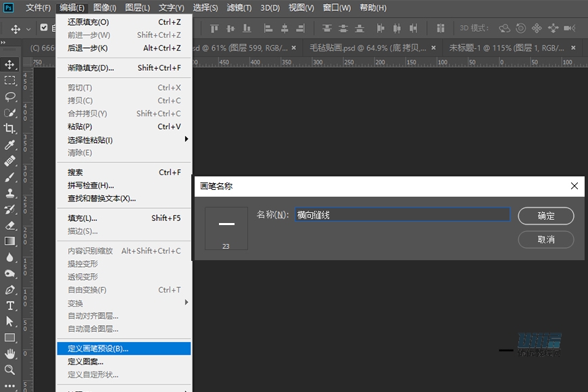
Task: Select the Healing Brush tool
Action: [9, 161]
